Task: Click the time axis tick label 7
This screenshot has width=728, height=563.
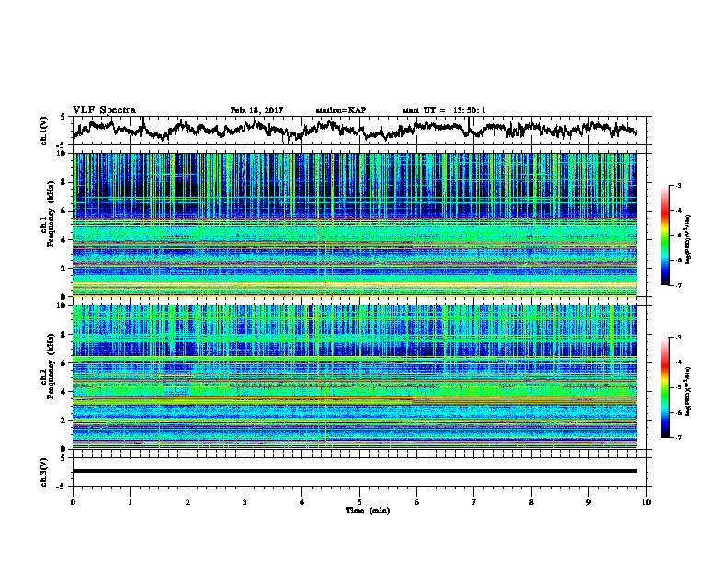Action: tap(474, 502)
